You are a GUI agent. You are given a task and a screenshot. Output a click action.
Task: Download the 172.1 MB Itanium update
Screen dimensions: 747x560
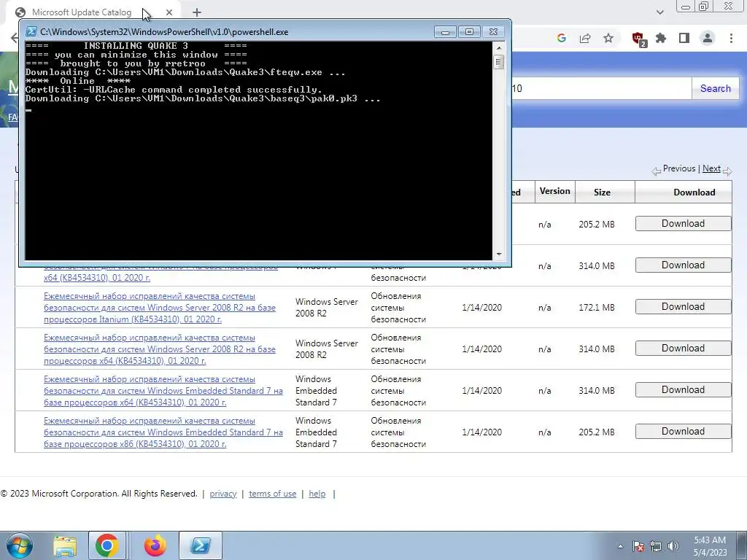point(683,306)
